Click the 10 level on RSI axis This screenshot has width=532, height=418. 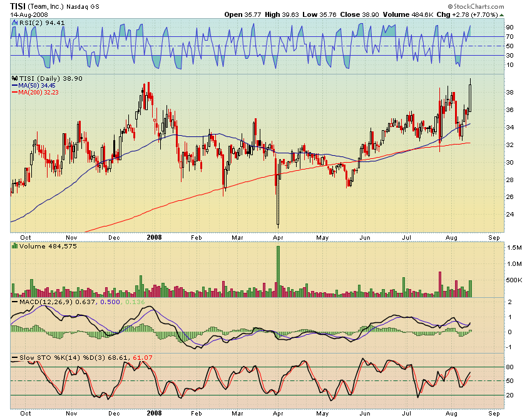click(509, 65)
